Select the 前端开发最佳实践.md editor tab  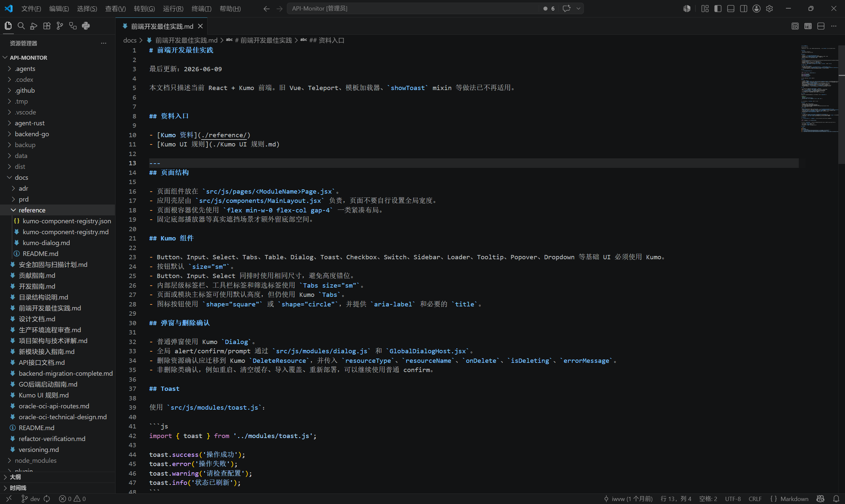[162, 26]
